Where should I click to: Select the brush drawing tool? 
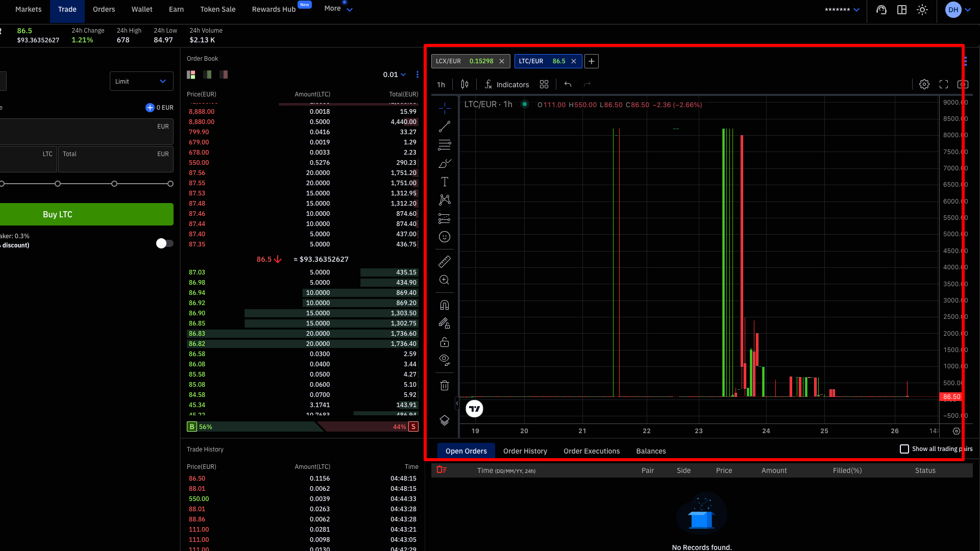point(445,163)
